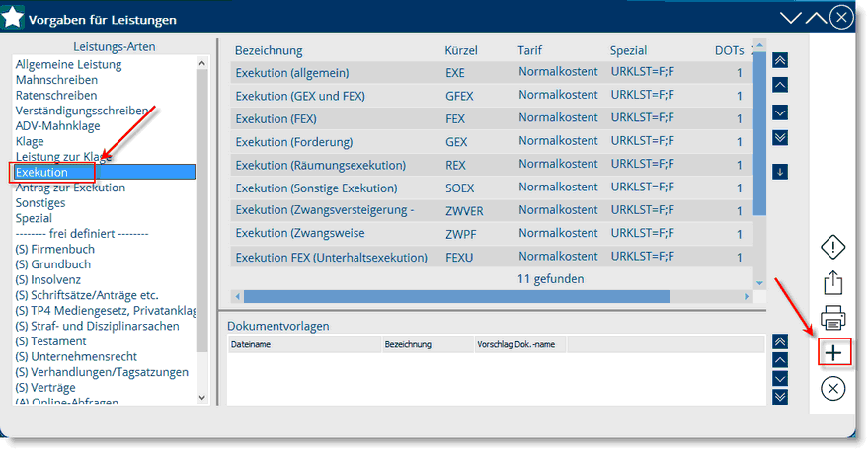868x450 pixels.
Task: Select (S) Insolvenz entry
Action: (x=48, y=280)
